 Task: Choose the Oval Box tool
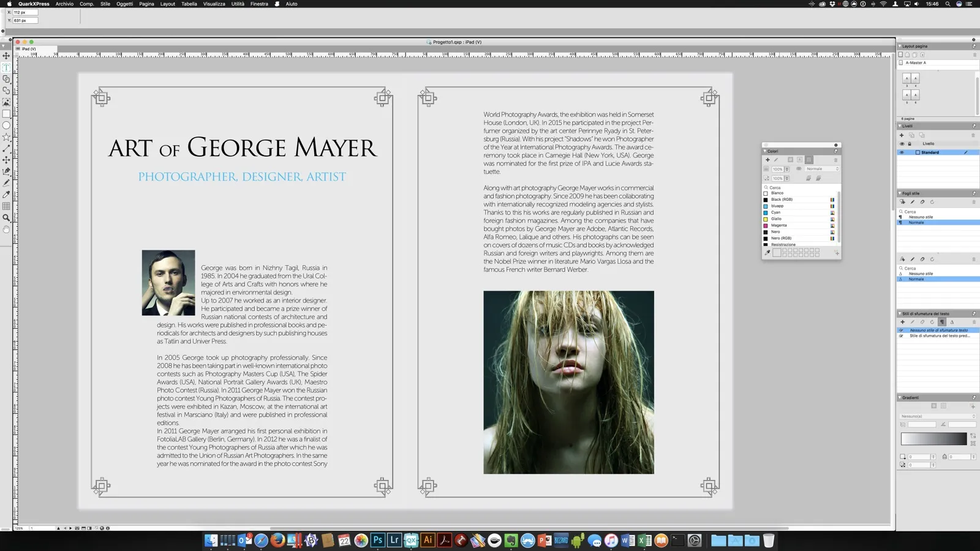pyautogui.click(x=6, y=126)
